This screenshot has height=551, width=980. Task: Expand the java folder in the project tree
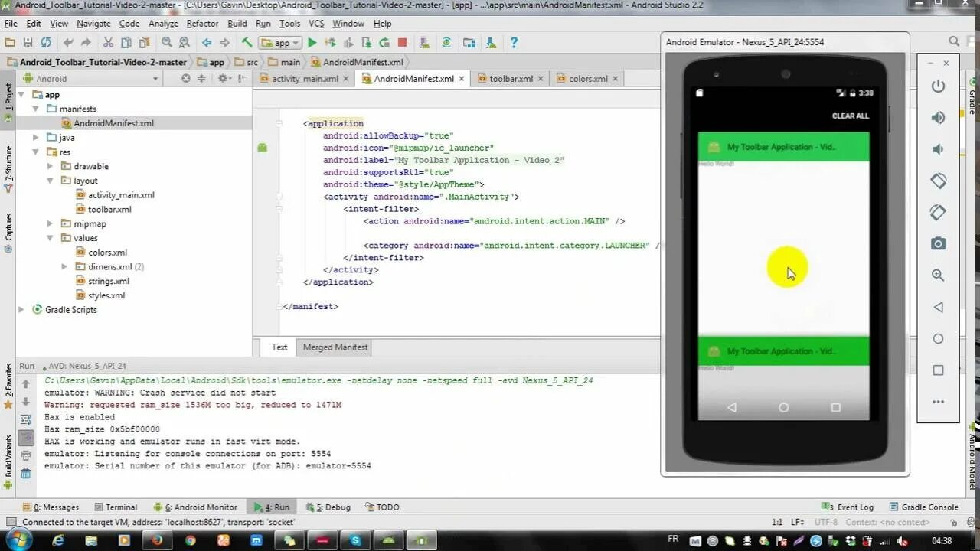(x=36, y=138)
